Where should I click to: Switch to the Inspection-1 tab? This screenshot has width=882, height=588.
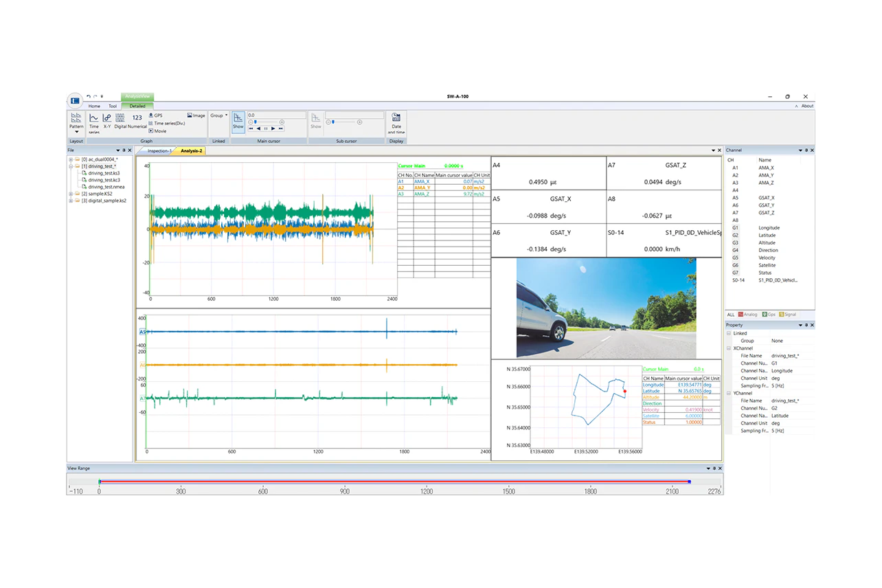coord(159,150)
